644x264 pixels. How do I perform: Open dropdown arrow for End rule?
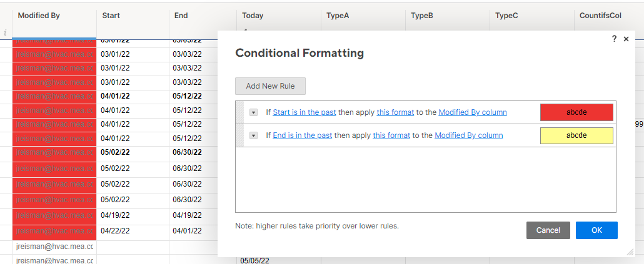point(253,135)
